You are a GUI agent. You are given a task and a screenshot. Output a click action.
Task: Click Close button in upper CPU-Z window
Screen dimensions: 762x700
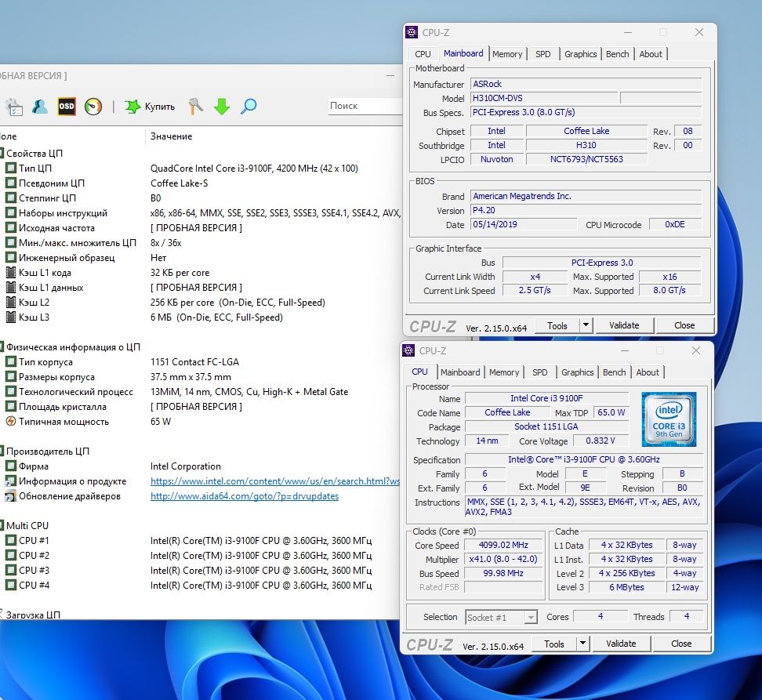pos(684,325)
